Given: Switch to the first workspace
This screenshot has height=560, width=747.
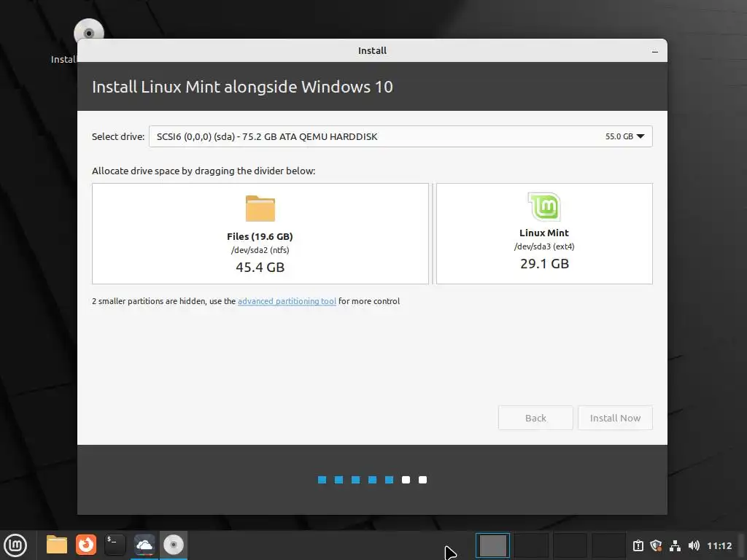Looking at the screenshot, I should point(492,545).
